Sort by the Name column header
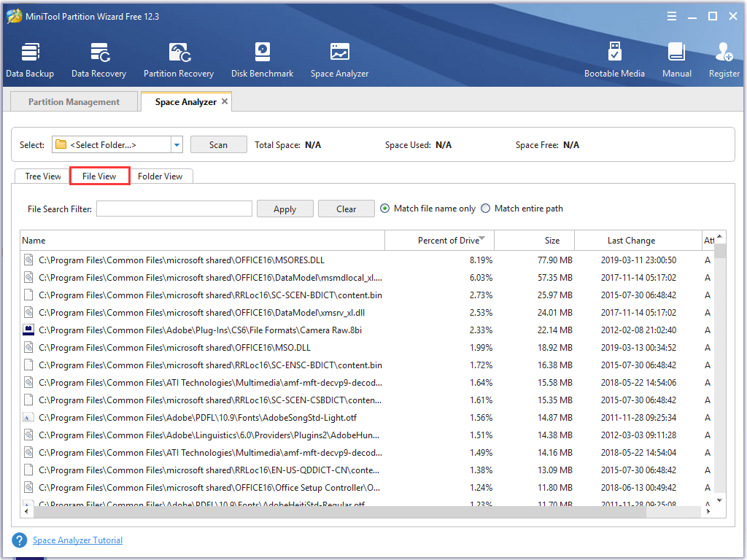The width and height of the screenshot is (747, 560). coord(203,241)
